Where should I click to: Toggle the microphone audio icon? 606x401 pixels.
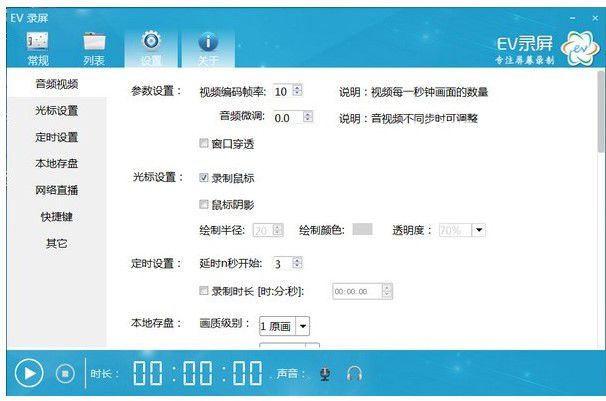pos(325,374)
